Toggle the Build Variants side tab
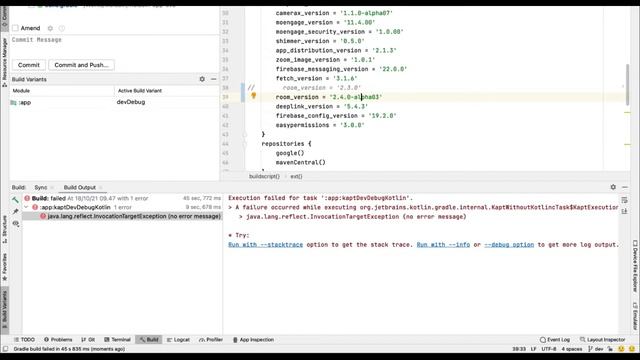 [4, 309]
